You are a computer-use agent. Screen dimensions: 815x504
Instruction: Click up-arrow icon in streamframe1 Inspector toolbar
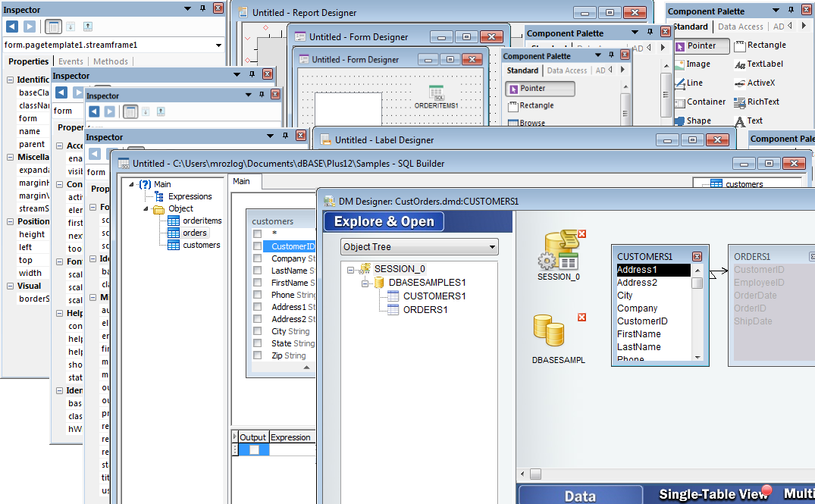[88, 27]
